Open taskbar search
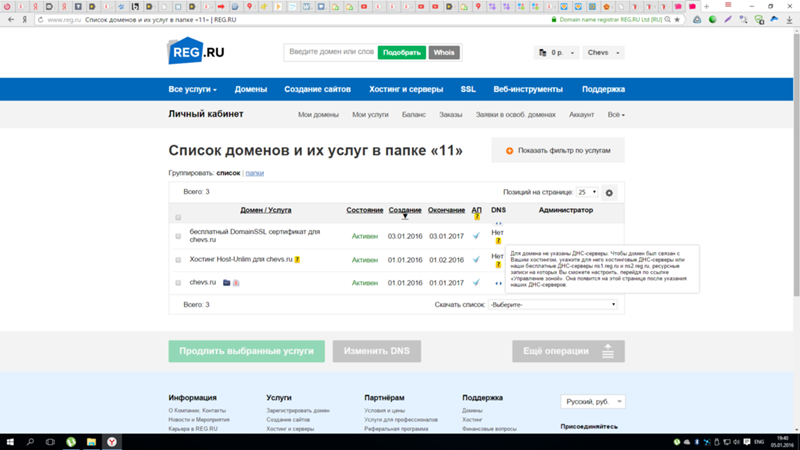Viewport: 800px width, 450px height. point(30,442)
